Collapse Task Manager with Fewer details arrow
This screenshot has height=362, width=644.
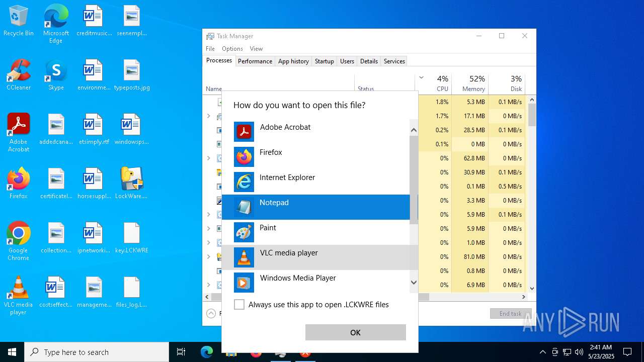[x=211, y=313]
